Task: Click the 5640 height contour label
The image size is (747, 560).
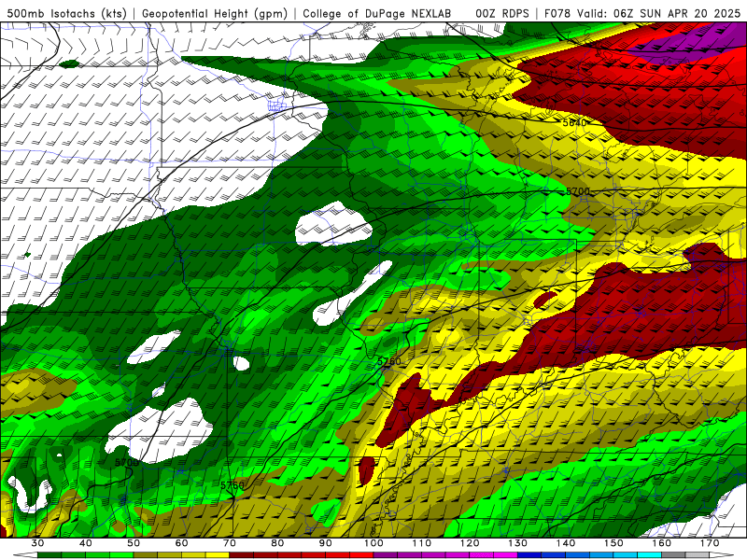Action: [574, 123]
